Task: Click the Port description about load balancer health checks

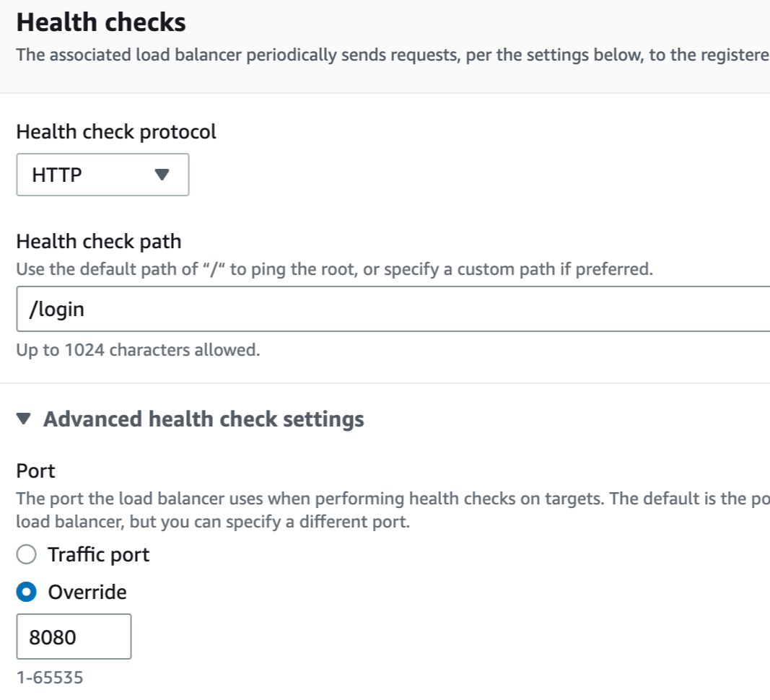Action: click(393, 510)
